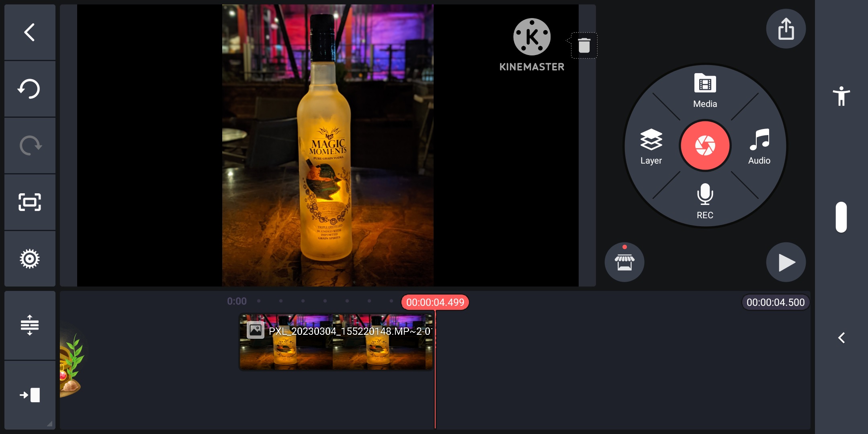868x434 pixels.
Task: Remove the KineMaster watermark via trash icon
Action: [x=584, y=45]
